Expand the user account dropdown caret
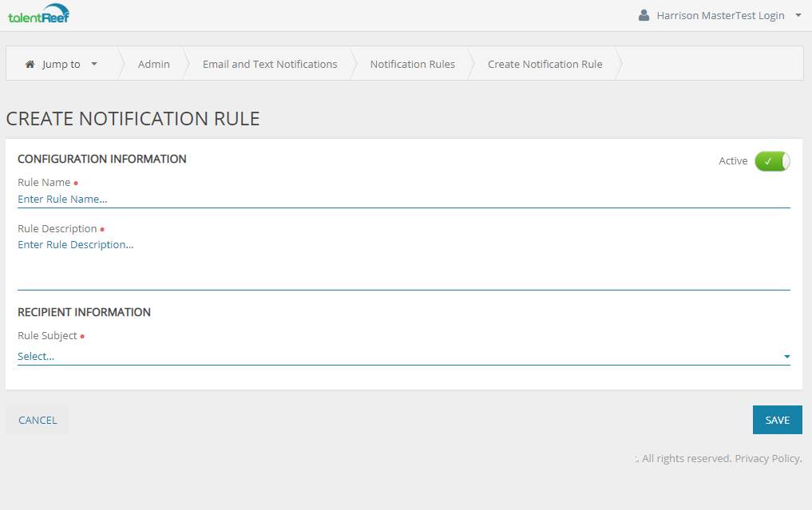812x510 pixels. 798,15
